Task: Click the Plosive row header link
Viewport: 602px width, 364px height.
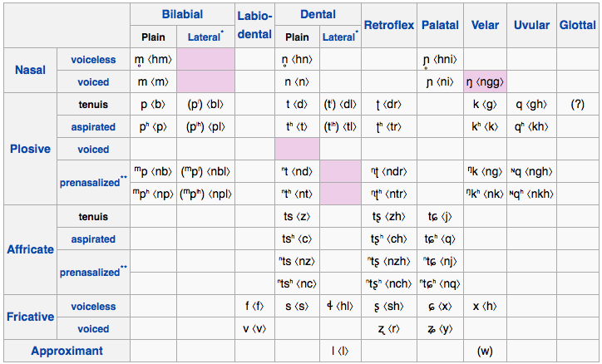Action: [x=30, y=149]
